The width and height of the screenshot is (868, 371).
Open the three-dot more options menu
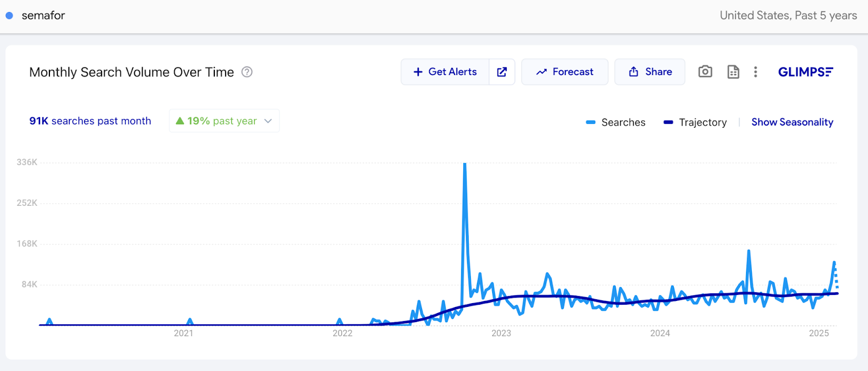(x=755, y=72)
